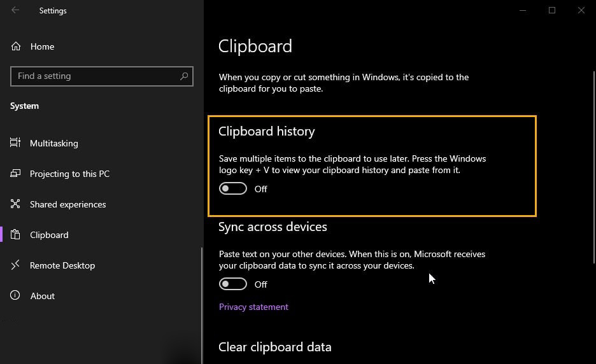Click the Clipboard icon in sidebar
This screenshot has height=364, width=596.
coord(15,234)
